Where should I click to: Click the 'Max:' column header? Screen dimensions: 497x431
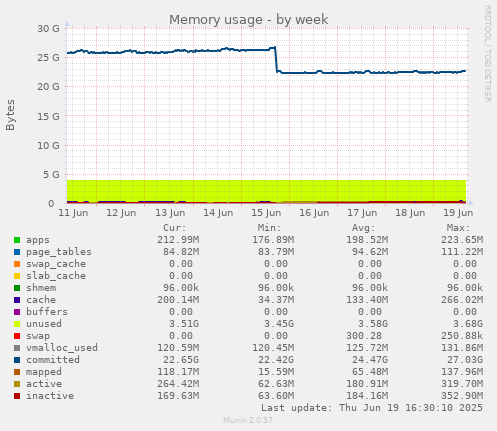click(458, 228)
